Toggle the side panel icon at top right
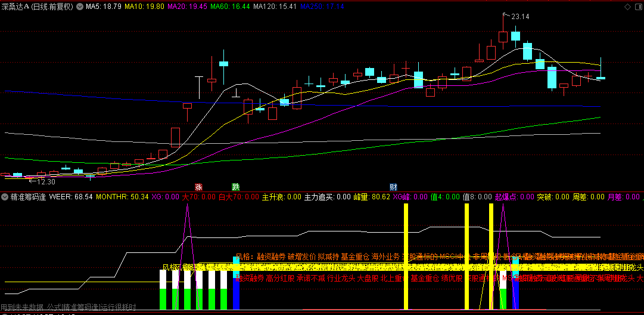Image resolution: width=644 pixels, height=315 pixels. (x=638, y=7)
